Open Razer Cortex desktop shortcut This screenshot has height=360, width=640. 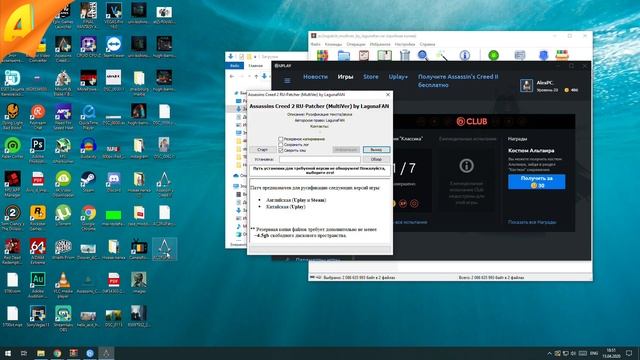pyautogui.click(x=12, y=148)
